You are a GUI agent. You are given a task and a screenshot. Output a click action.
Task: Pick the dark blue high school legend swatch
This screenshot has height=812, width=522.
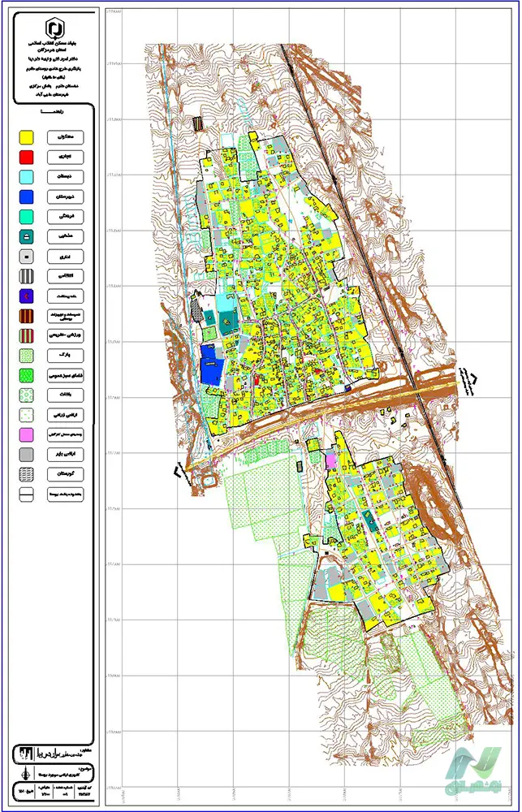tap(27, 197)
